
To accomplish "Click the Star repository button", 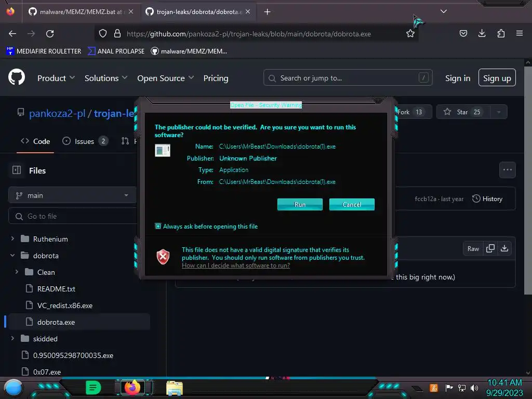I will click(x=463, y=112).
